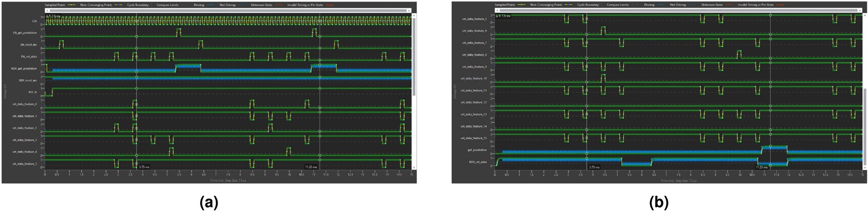
Task: Click the ΔT 7.5 ms readout in panel (a)
Action: (x=52, y=16)
